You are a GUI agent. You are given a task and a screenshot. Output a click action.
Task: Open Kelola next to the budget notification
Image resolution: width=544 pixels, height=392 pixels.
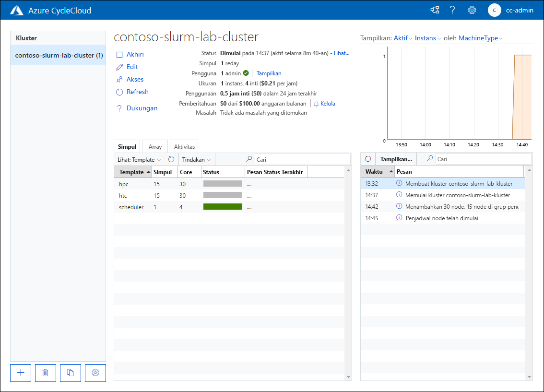(328, 103)
